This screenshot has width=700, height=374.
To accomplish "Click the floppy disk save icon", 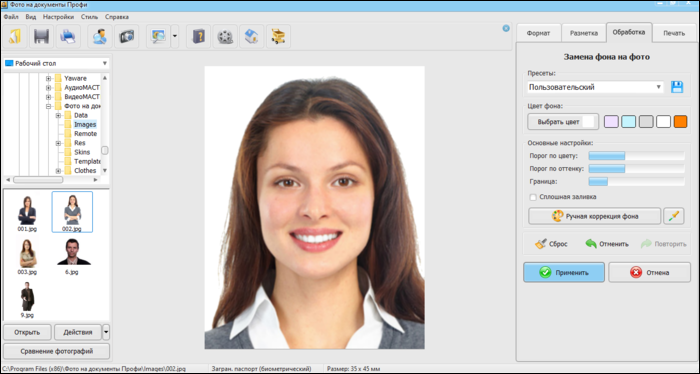I will point(42,37).
